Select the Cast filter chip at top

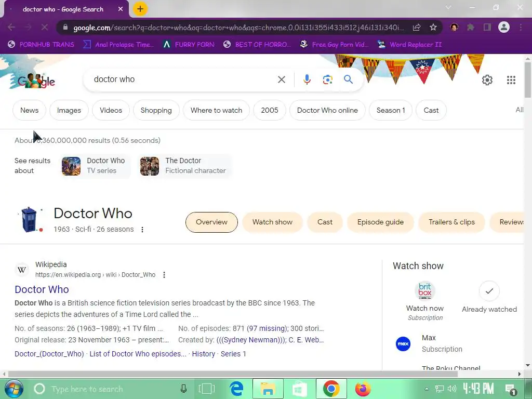(x=431, y=110)
